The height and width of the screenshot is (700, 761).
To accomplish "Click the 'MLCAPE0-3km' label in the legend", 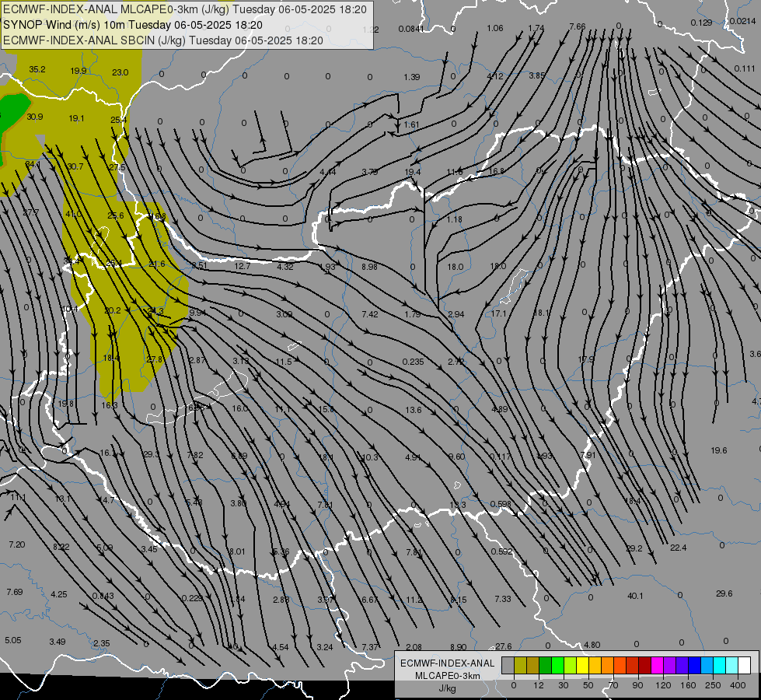I will pyautogui.click(x=447, y=676).
